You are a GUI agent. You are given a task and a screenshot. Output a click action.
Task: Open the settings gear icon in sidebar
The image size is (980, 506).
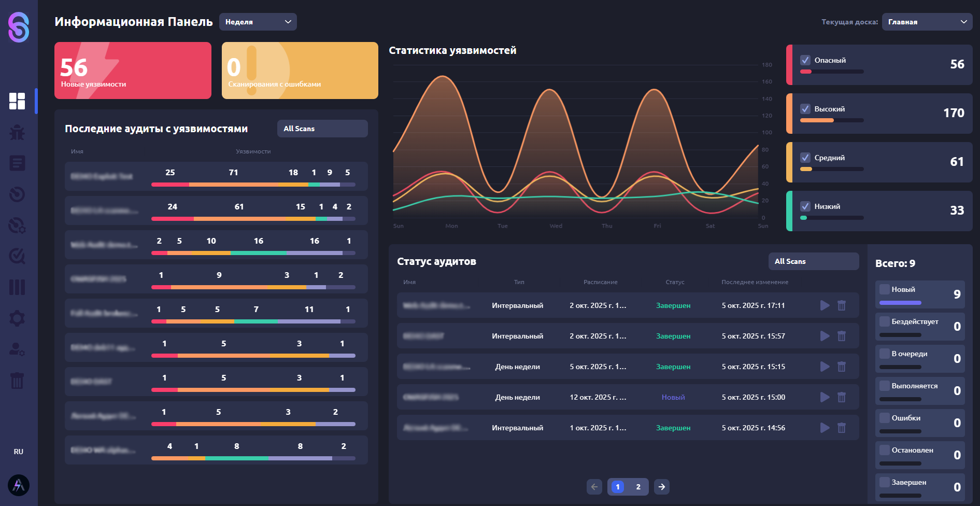pos(17,318)
